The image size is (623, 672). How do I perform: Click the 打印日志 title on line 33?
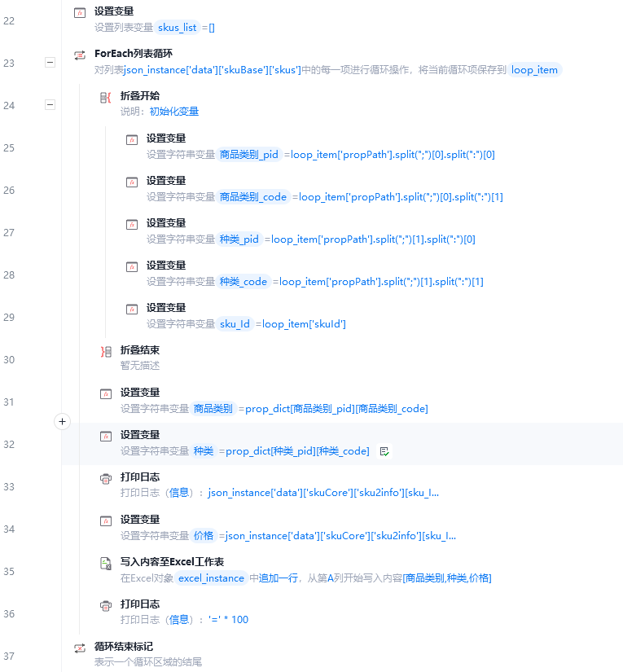click(x=140, y=477)
